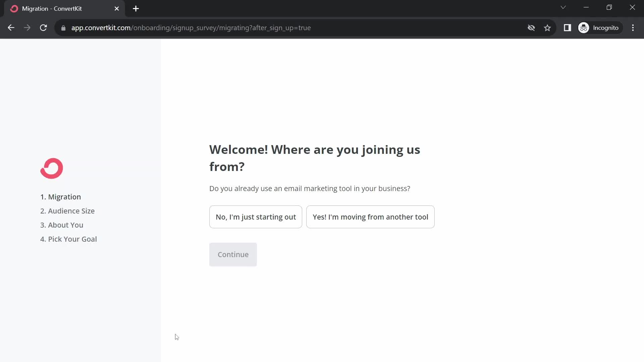The image size is (644, 362).
Task: Click the 'Welcome! Where are you joining us from?' heading
Action: 315,158
